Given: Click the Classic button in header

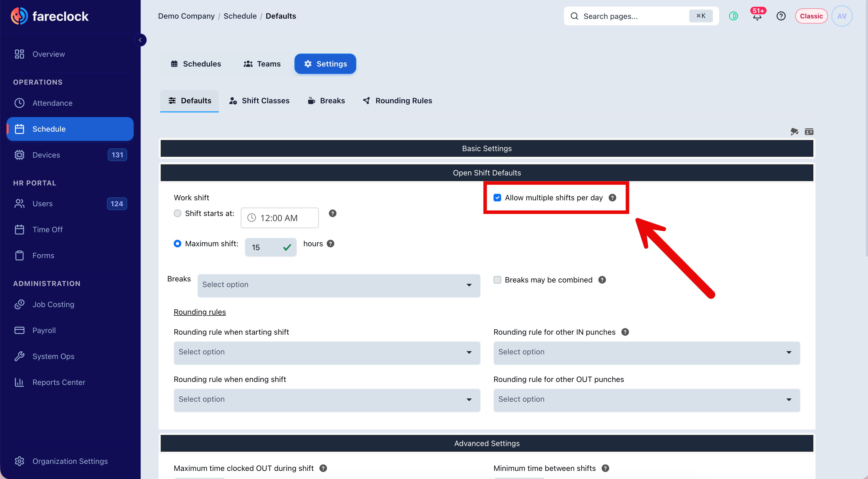Looking at the screenshot, I should (811, 16).
